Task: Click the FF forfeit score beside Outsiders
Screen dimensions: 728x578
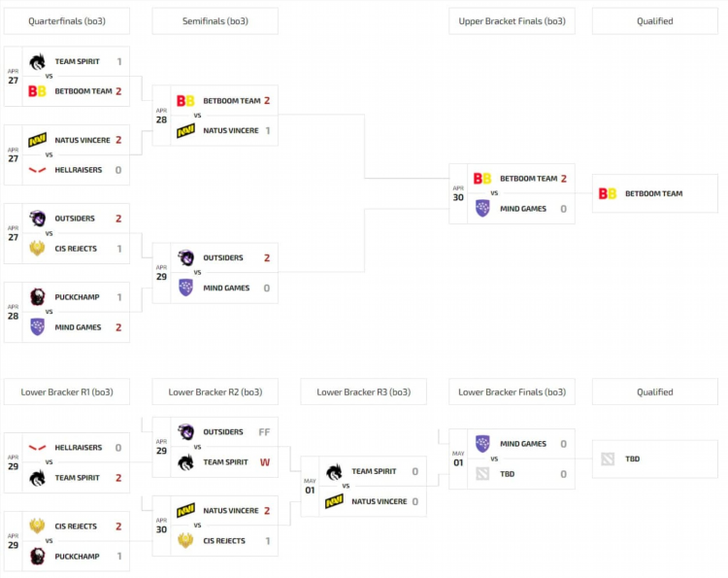Action: (x=264, y=432)
